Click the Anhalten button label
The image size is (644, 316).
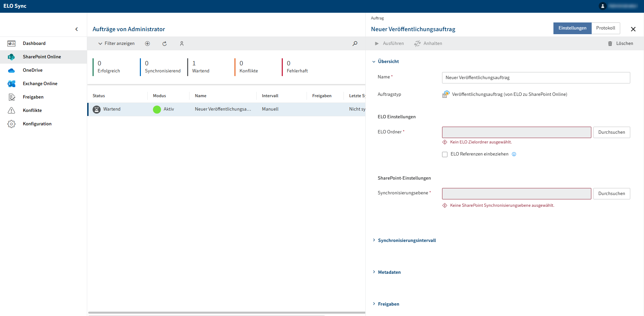pyautogui.click(x=433, y=44)
